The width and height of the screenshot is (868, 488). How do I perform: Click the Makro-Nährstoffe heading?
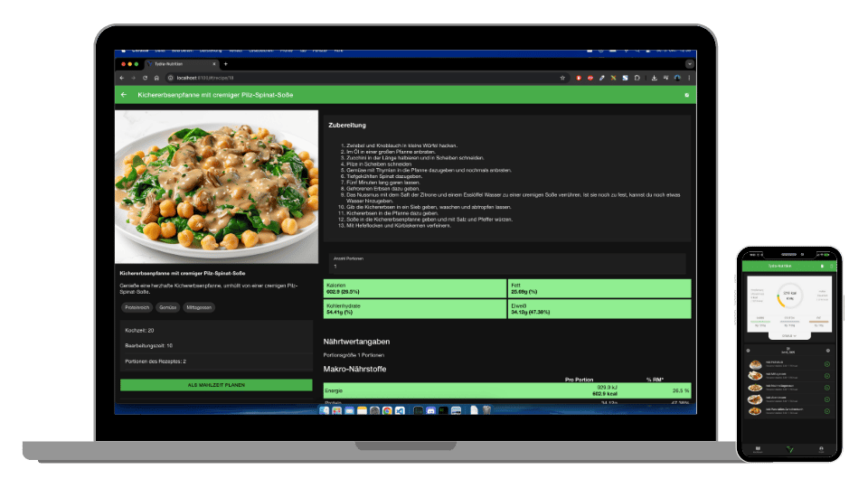(x=354, y=369)
